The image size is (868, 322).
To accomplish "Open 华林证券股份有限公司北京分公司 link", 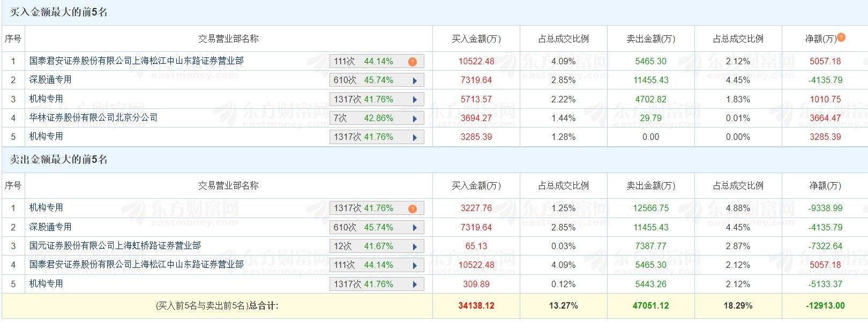I will [93, 118].
